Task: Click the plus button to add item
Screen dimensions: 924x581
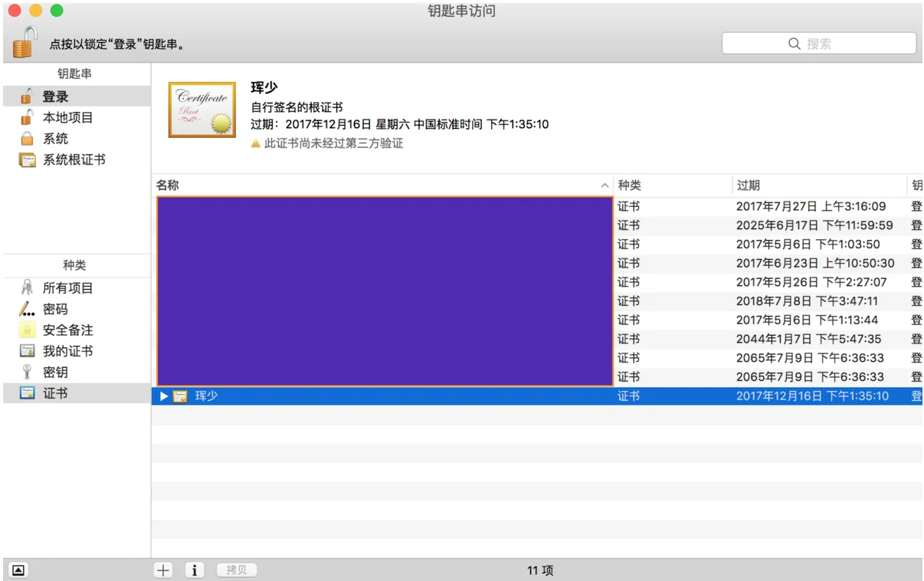Action: (164, 570)
